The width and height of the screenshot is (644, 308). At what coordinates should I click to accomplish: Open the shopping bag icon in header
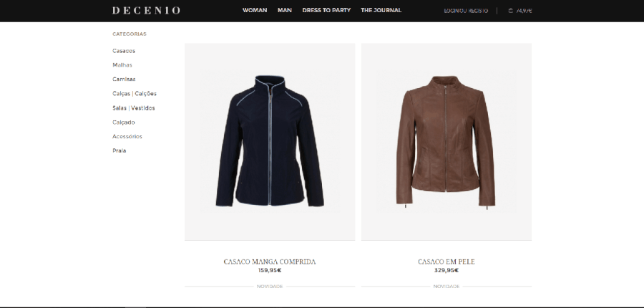point(510,11)
